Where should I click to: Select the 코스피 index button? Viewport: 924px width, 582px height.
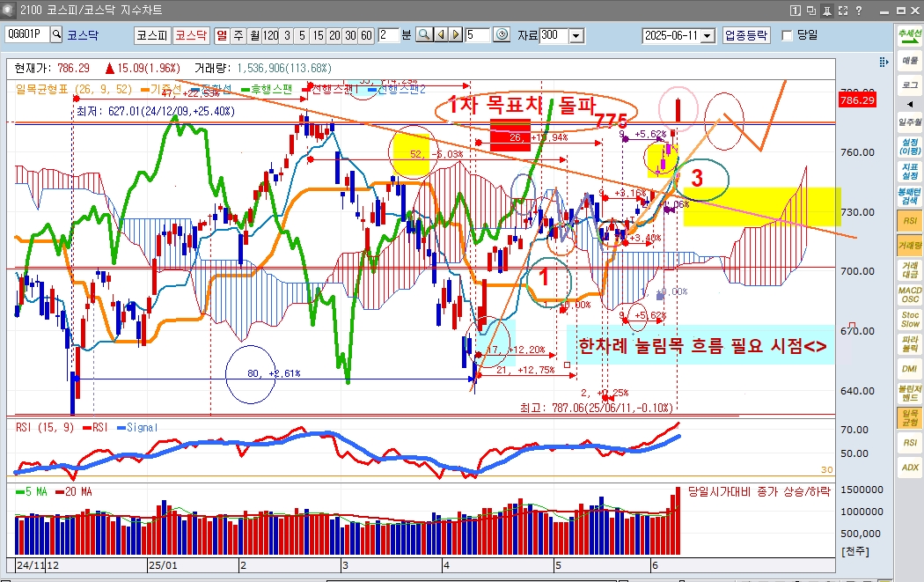point(152,35)
